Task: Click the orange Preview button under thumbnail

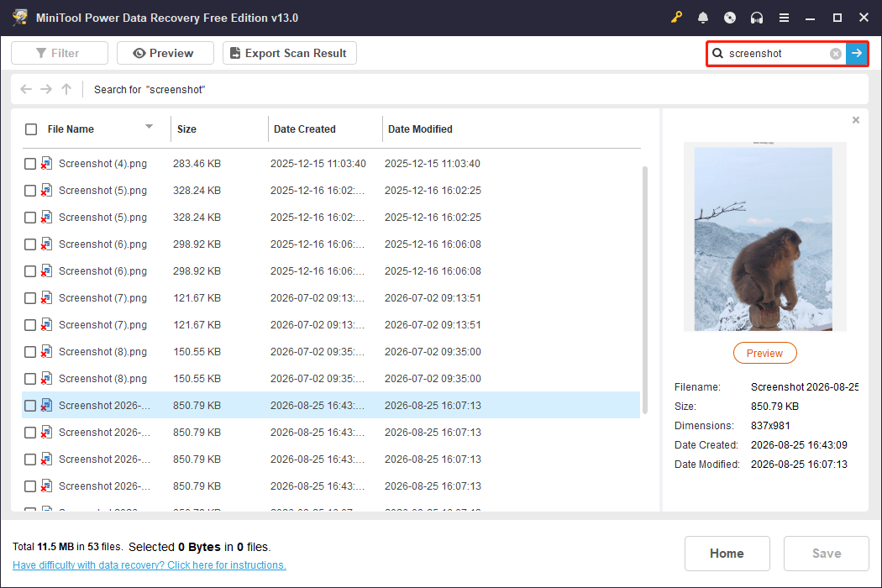Action: pyautogui.click(x=765, y=354)
